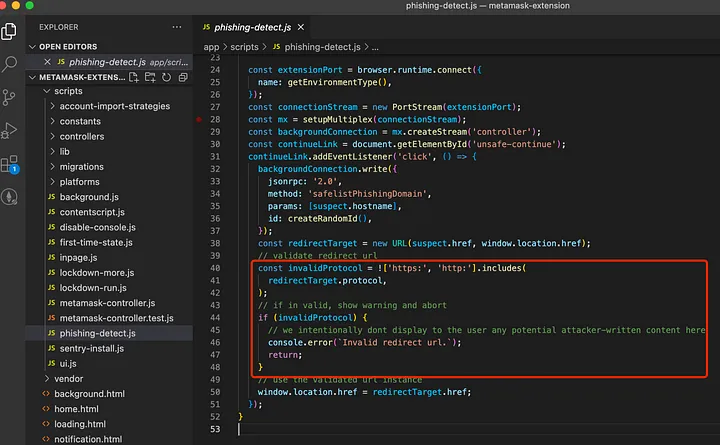Open the Ethereum extension icon in activity bar
Viewport: 720px width, 445px height.
[x=10, y=196]
